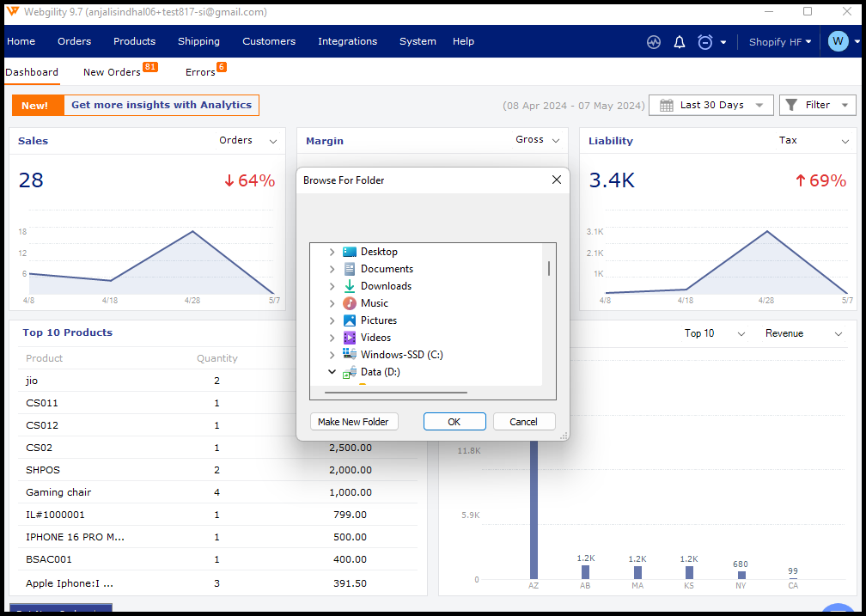Open the Home menu

click(21, 41)
